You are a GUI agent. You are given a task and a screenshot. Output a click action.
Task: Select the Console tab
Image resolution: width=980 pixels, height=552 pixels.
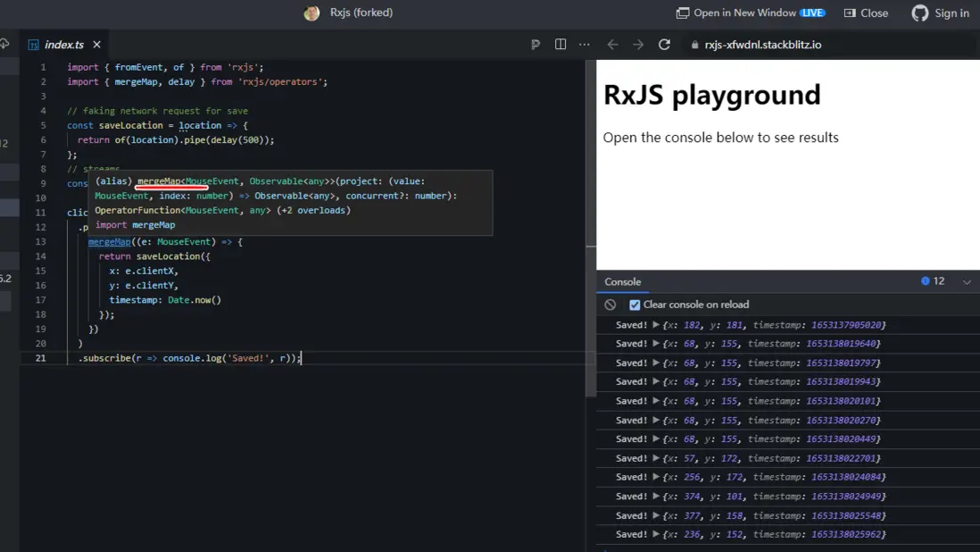coord(622,282)
